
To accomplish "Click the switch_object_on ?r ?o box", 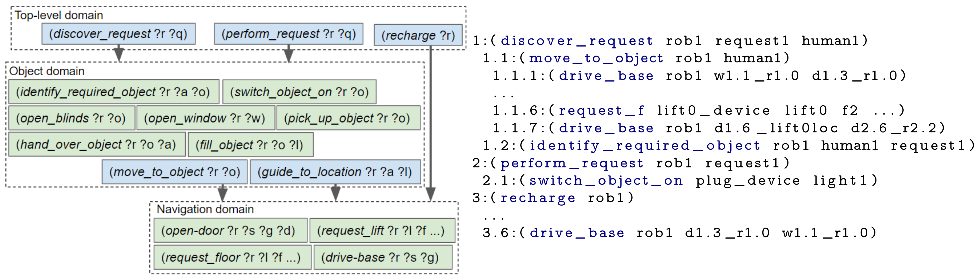I will click(299, 92).
